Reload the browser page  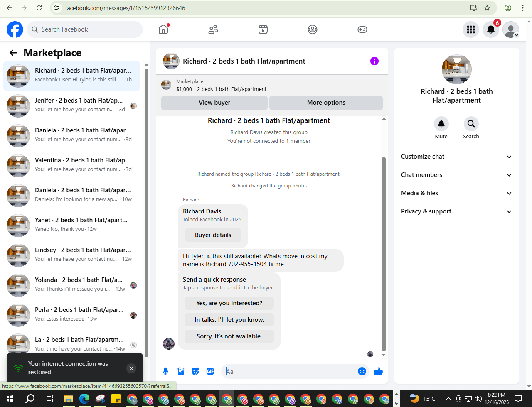point(39,8)
